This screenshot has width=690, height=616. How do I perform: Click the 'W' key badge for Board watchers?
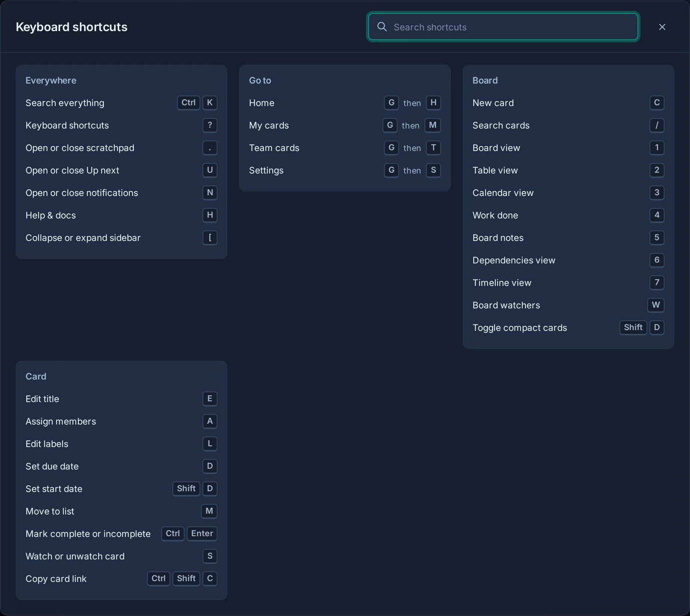(656, 305)
